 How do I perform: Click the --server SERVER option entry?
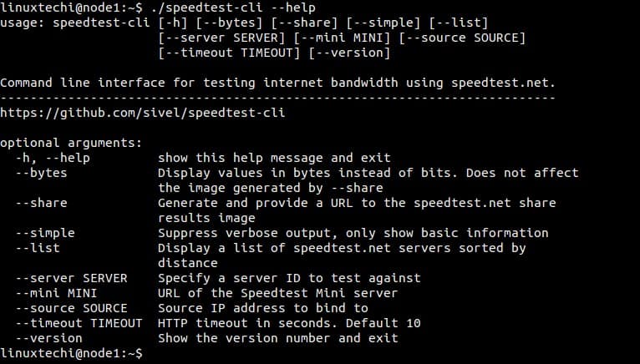(71, 278)
